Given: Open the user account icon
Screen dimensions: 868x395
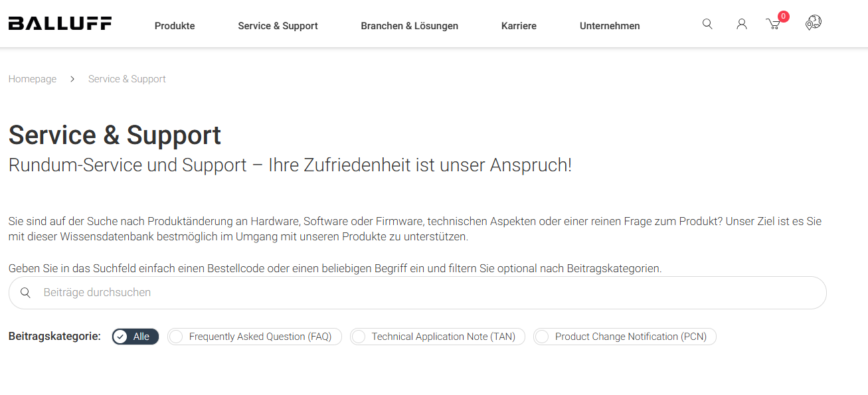Looking at the screenshot, I should coord(742,24).
